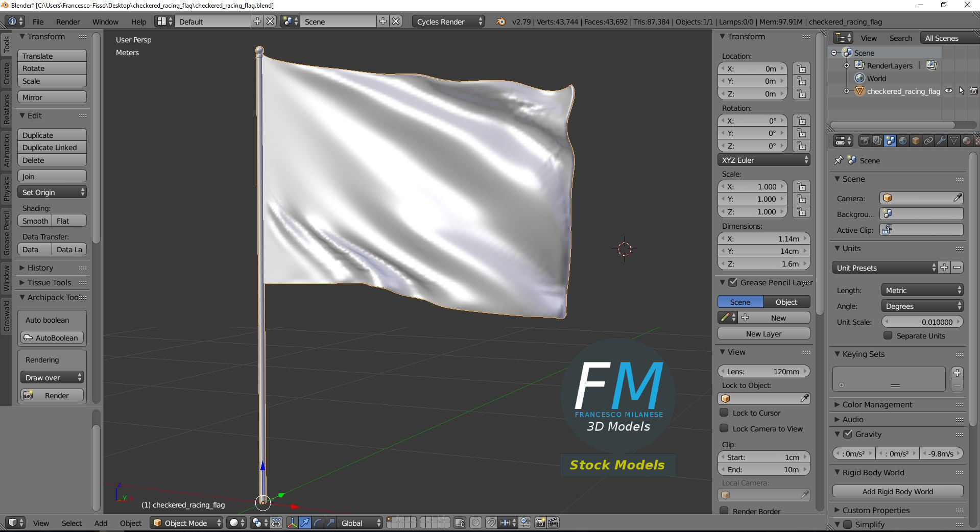Enable Lock Camera to View
Viewport: 980px width, 532px height.
click(x=724, y=428)
